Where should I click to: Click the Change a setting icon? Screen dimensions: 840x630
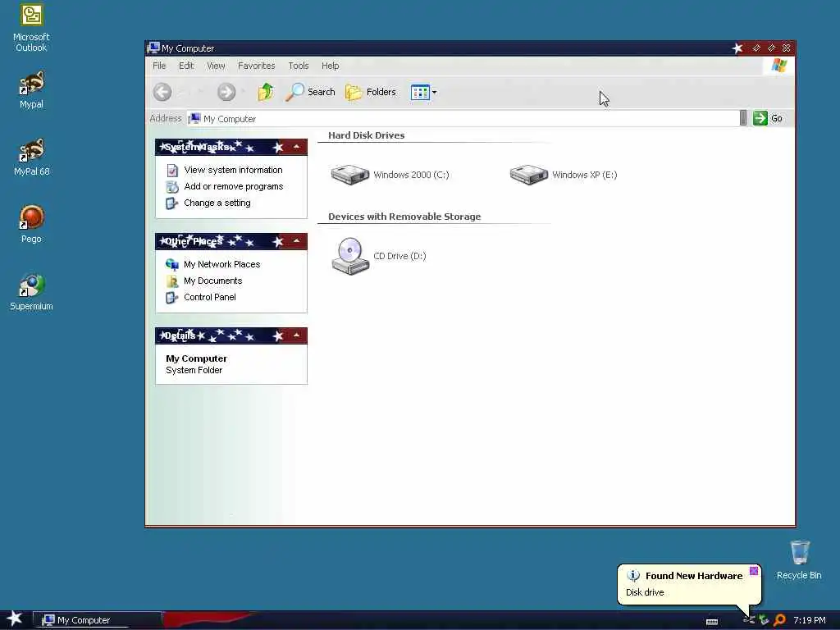[172, 203]
